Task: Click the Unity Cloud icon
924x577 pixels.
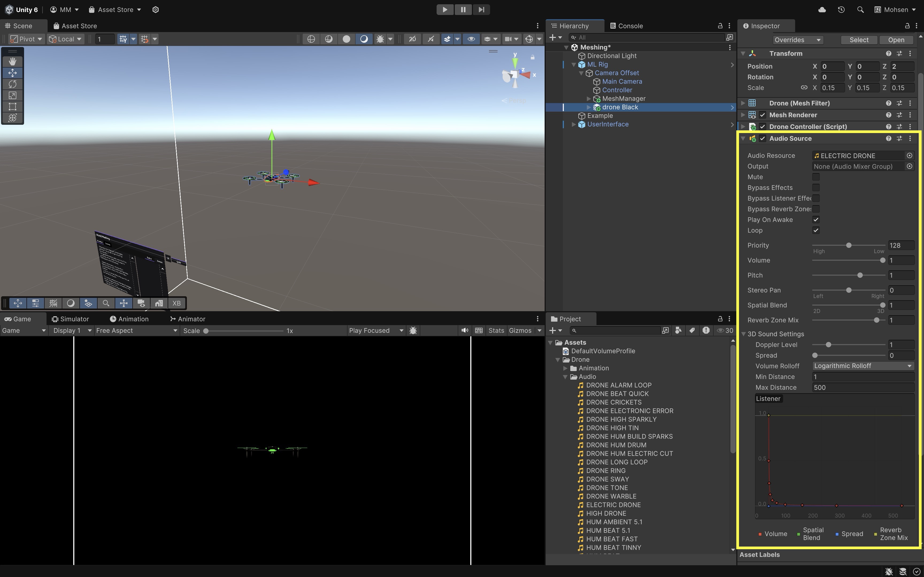Action: [822, 10]
